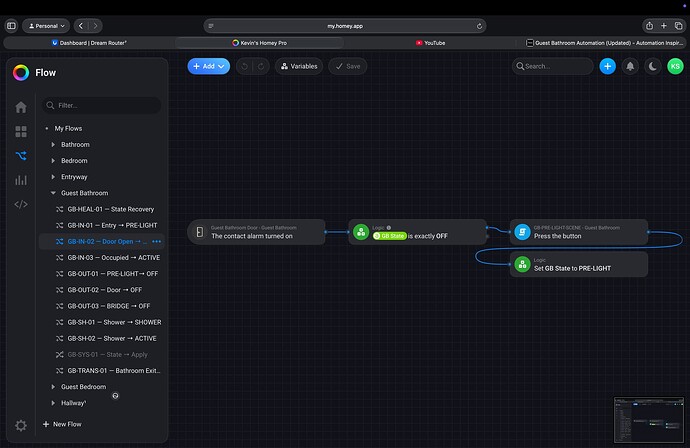Expand the Entryway folder

[x=53, y=177]
